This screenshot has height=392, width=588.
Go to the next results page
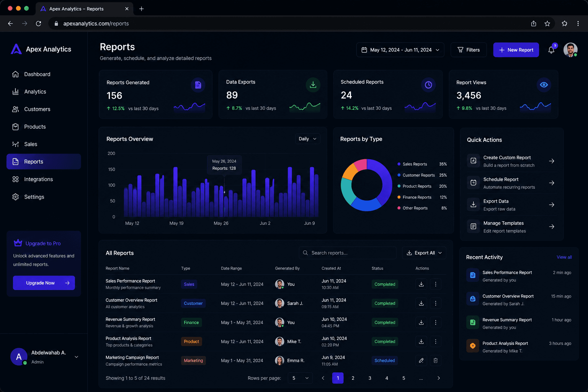(439, 378)
